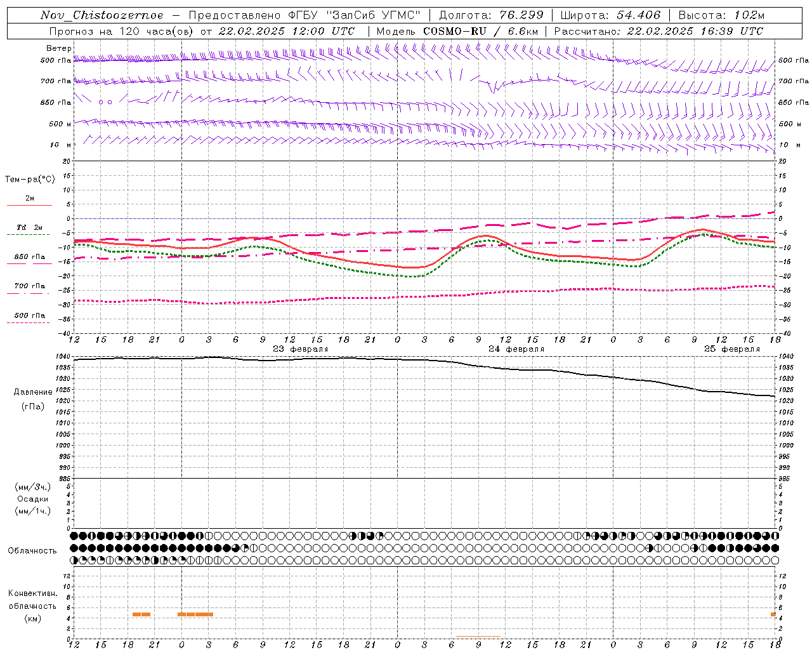Click the thin orange convective bar near zero height
Image resolution: width=812 pixels, height=650 pixels.
tap(478, 636)
